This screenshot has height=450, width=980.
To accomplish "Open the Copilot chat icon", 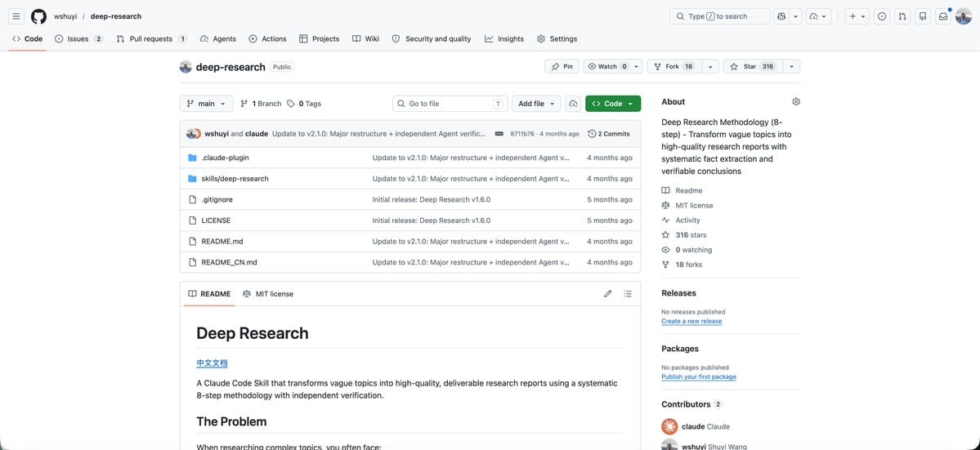I will pos(781,17).
